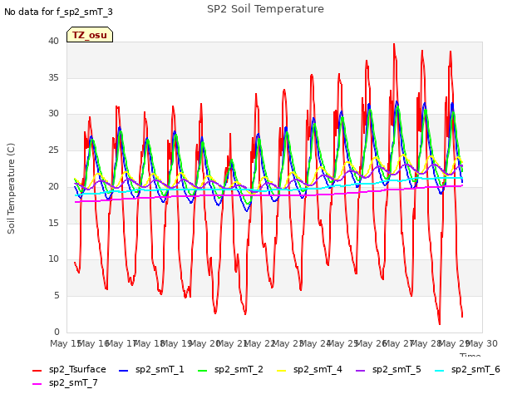Click the May 30 x-axis date label
The height and width of the screenshot is (399, 532).
482,343
